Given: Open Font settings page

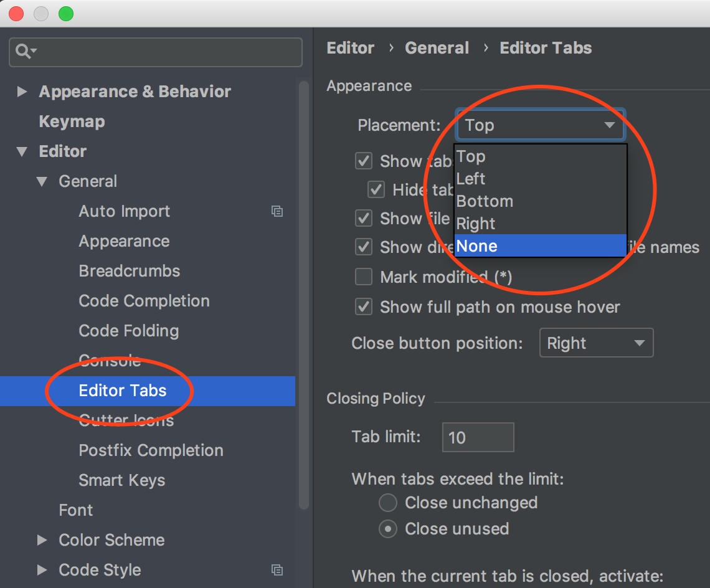Looking at the screenshot, I should pyautogui.click(x=75, y=510).
